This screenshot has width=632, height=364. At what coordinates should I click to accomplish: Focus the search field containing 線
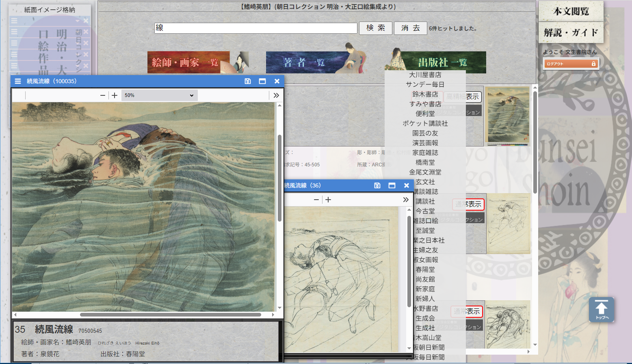[256, 28]
